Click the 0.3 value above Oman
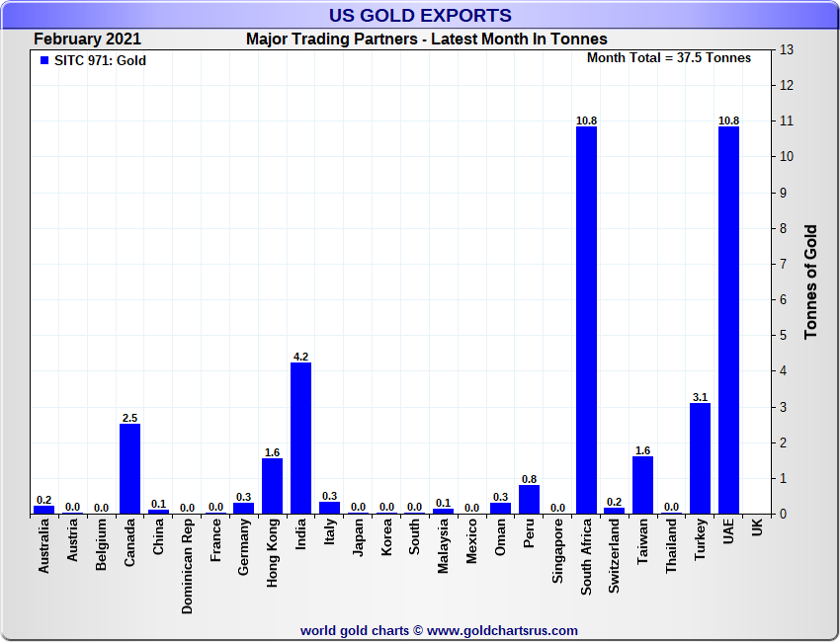This screenshot has width=840, height=642. click(x=500, y=497)
